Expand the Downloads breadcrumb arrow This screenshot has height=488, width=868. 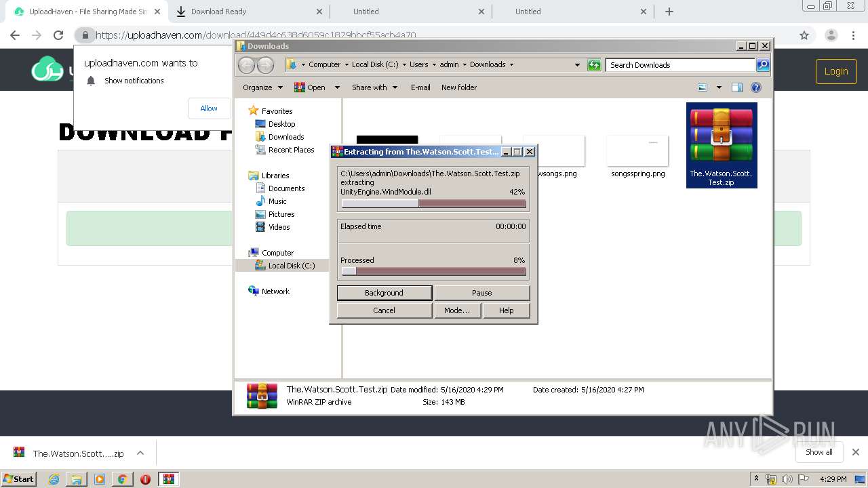tap(511, 64)
